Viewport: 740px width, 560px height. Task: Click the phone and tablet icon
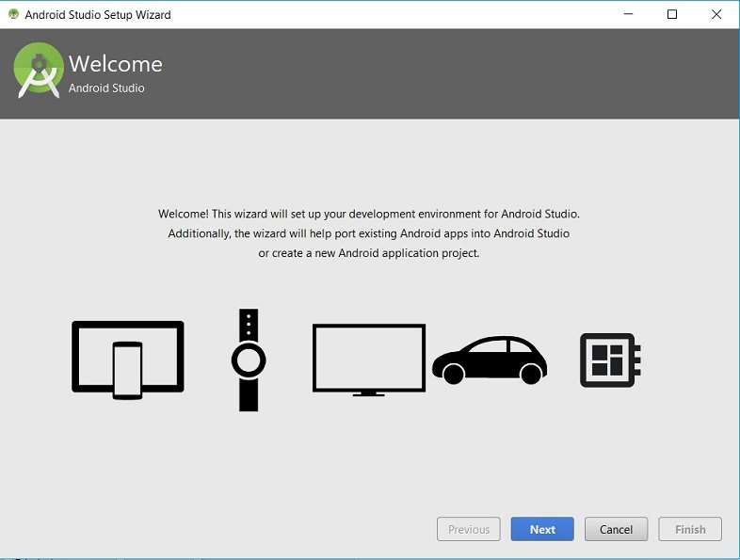[x=128, y=360]
